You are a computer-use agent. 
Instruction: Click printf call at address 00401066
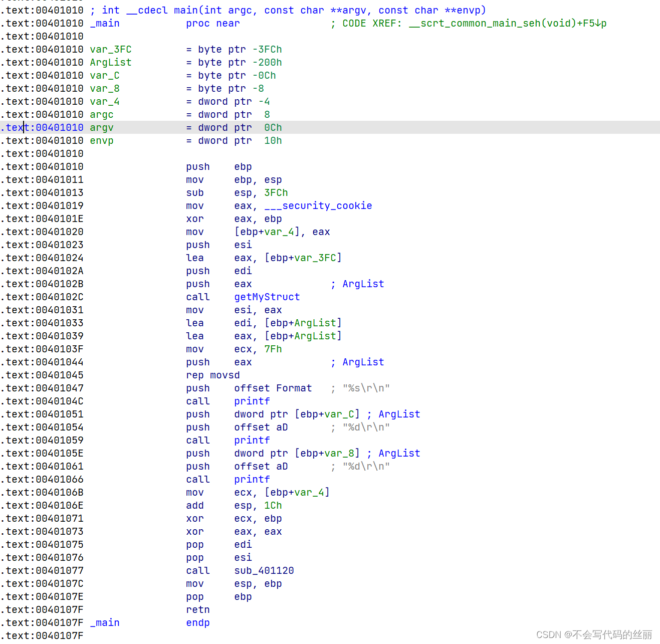point(252,480)
